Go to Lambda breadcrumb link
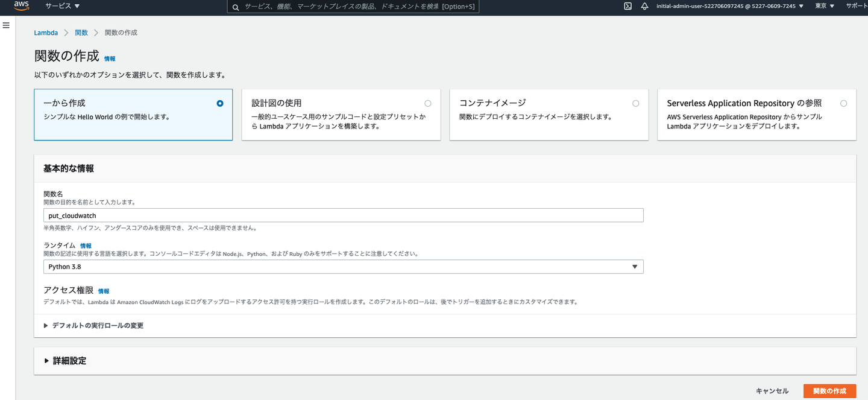The width and height of the screenshot is (868, 400). [46, 33]
